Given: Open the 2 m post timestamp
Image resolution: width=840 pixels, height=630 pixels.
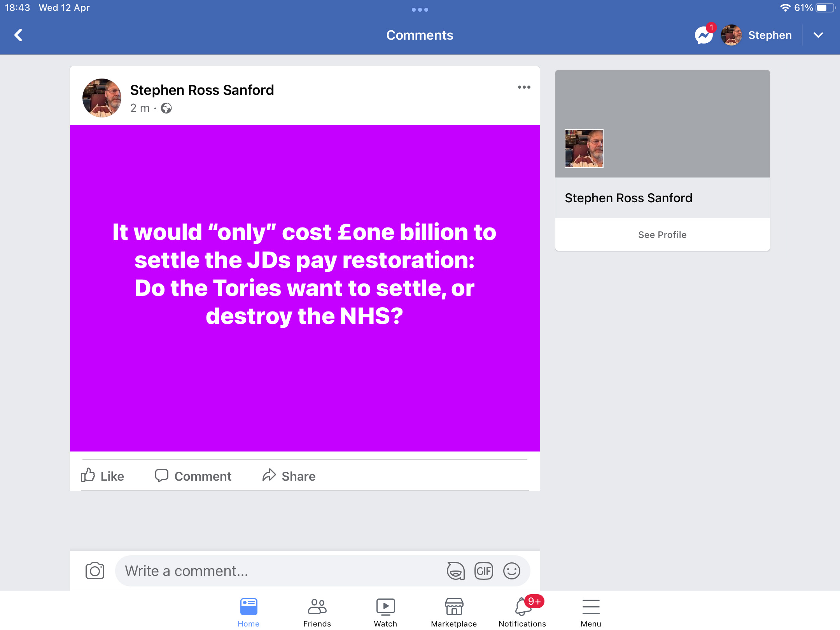Looking at the screenshot, I should [x=140, y=108].
